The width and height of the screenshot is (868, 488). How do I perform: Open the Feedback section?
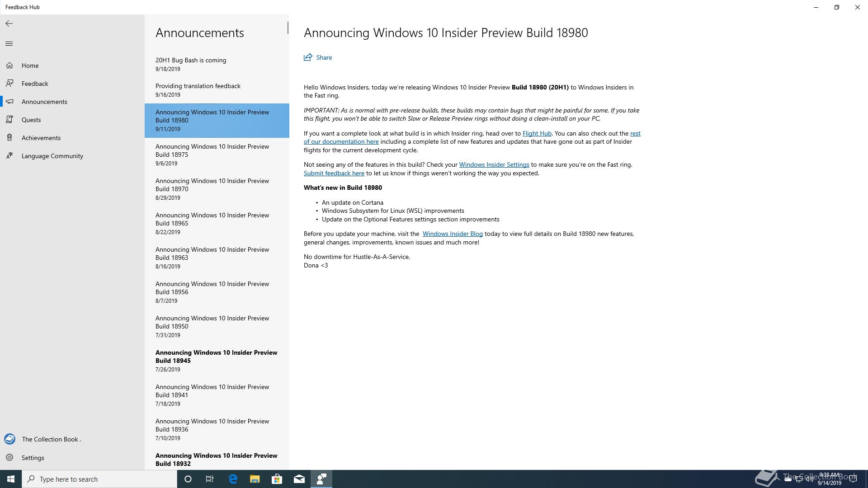click(x=72, y=84)
